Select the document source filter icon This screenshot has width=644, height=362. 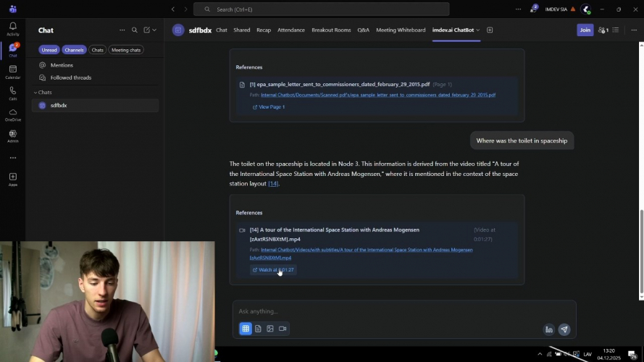click(258, 329)
